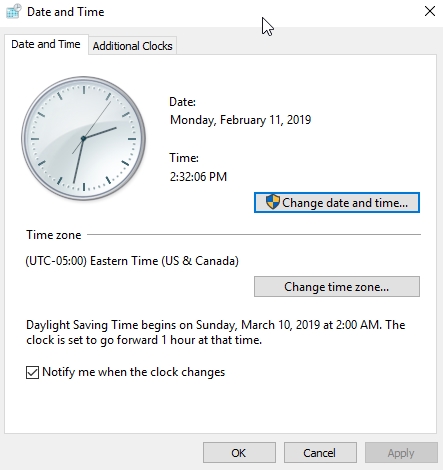
Task: Click the grayed-out Apply button
Action: 401,453
